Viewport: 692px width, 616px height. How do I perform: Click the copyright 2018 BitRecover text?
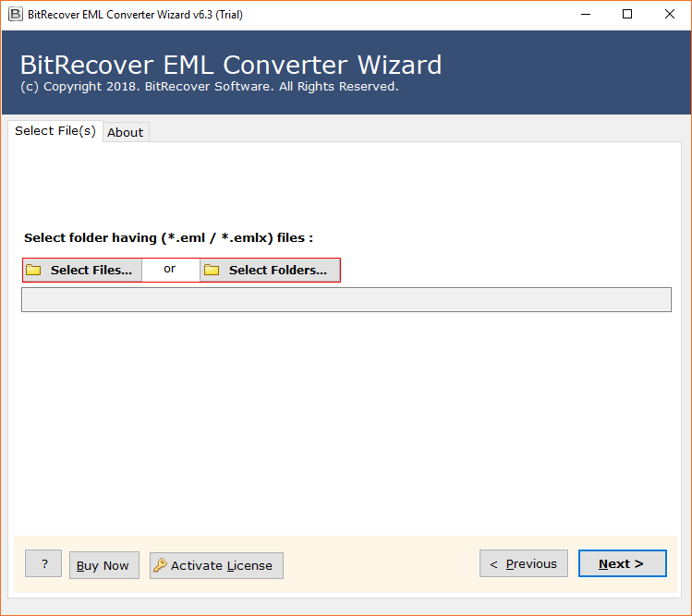point(210,87)
